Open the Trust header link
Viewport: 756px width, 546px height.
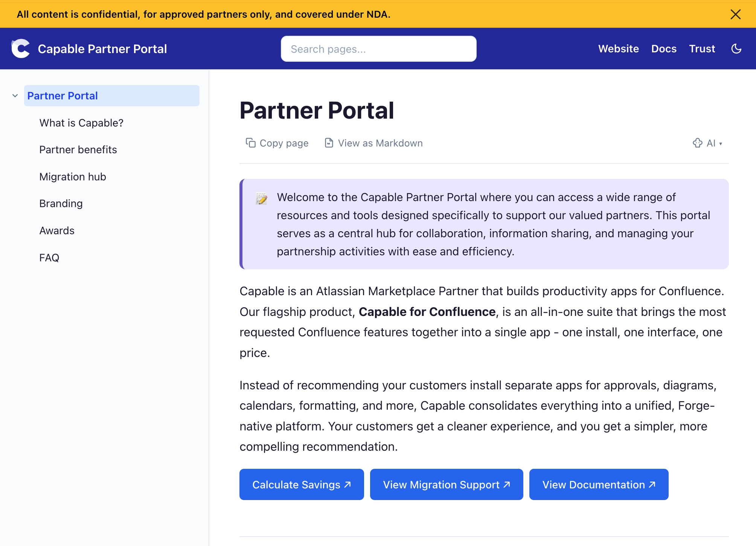[702, 49]
